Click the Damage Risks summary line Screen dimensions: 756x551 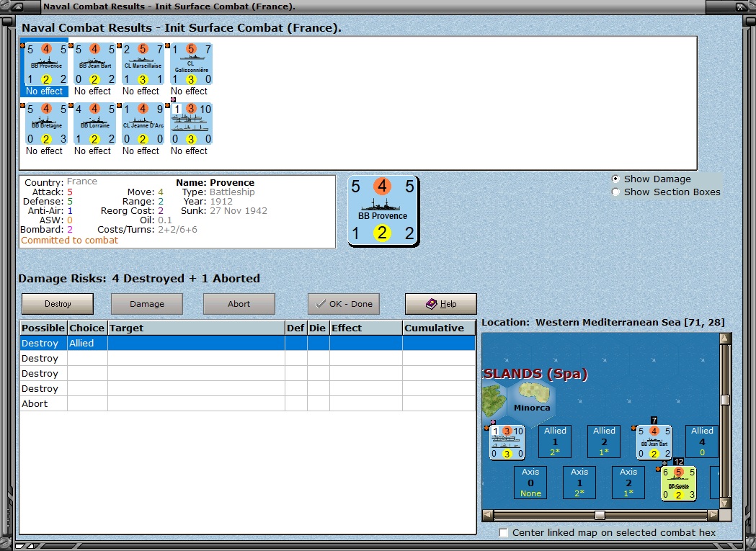click(139, 278)
